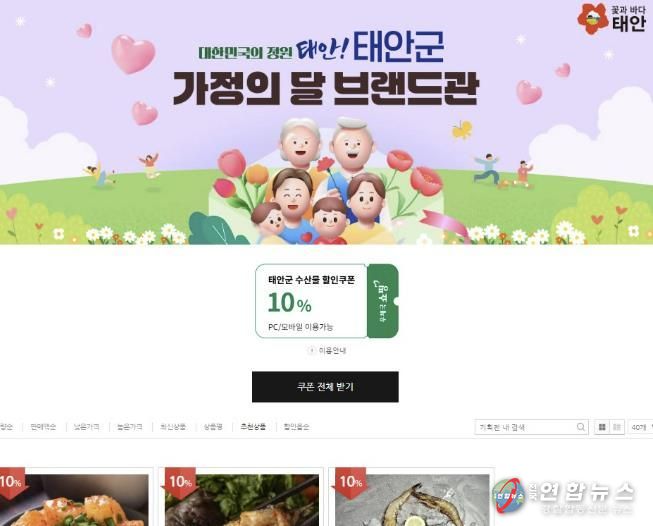The height and width of the screenshot is (526, 653).
Task: Click the 10% badge on first product
Action: tap(11, 482)
